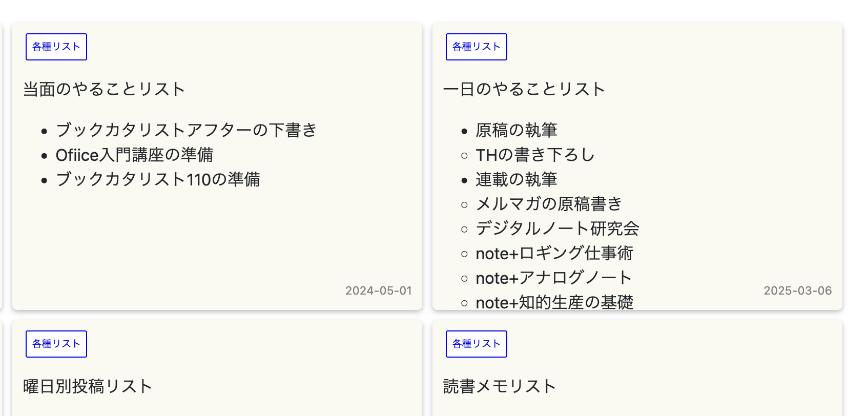Click the list item Ofiice入門講座の準備
The width and height of the screenshot is (868, 416).
135,155
